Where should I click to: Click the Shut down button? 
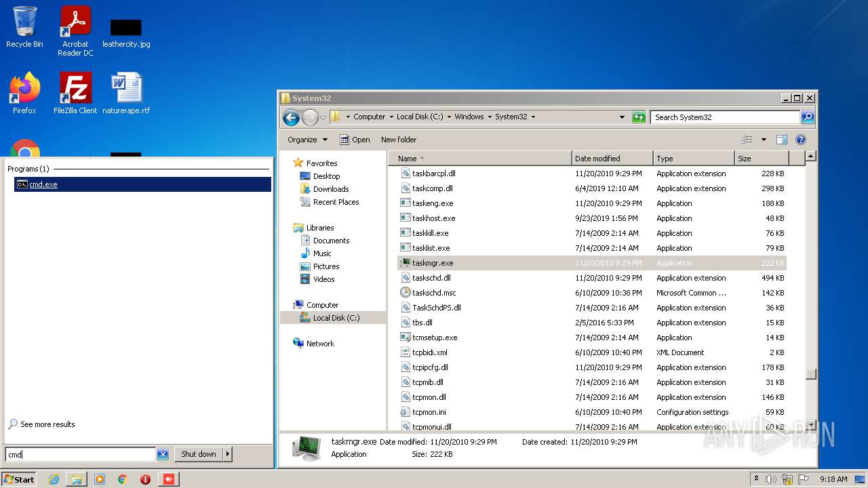[199, 454]
